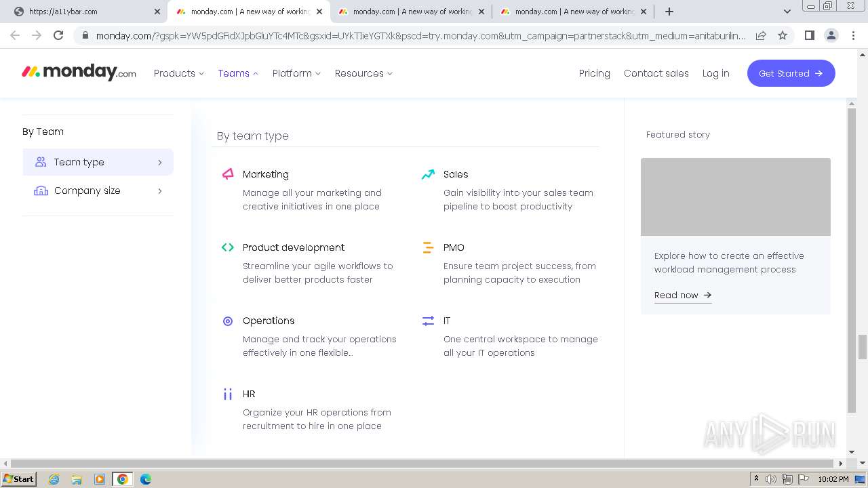868x488 pixels.
Task: Click the PMO orange bars icon
Action: pyautogui.click(x=428, y=247)
